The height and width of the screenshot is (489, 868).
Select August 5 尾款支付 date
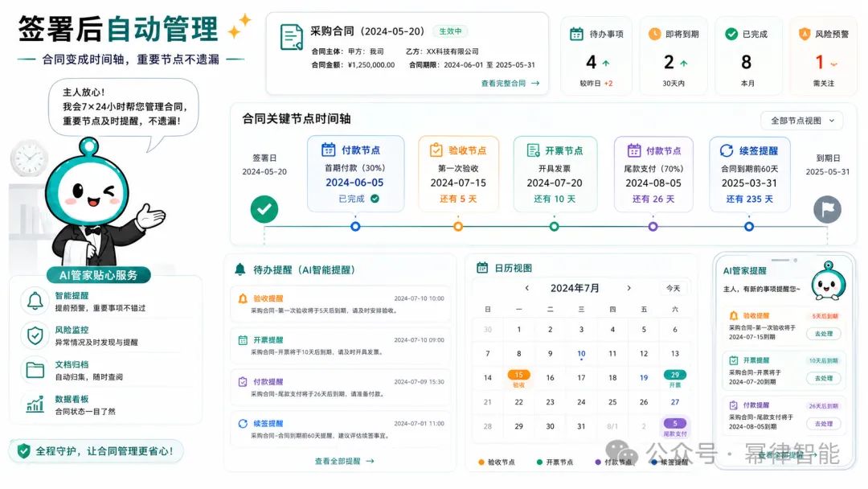tap(675, 427)
